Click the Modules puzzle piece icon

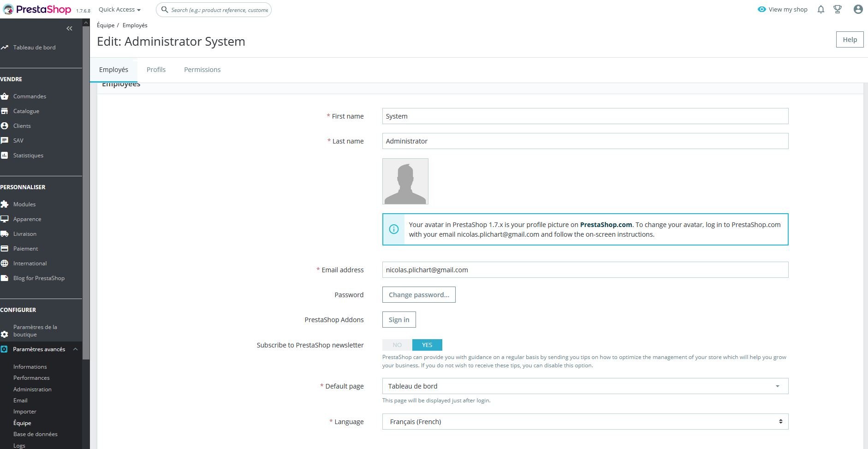click(x=5, y=204)
